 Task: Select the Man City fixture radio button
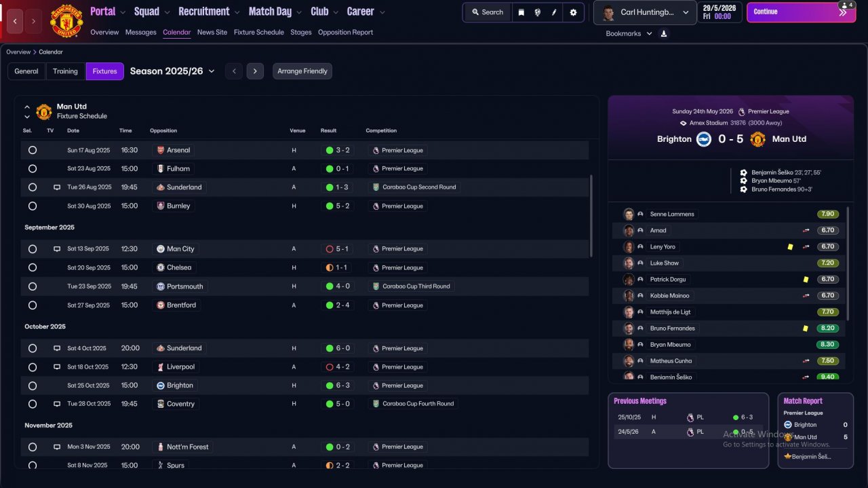pyautogui.click(x=33, y=249)
